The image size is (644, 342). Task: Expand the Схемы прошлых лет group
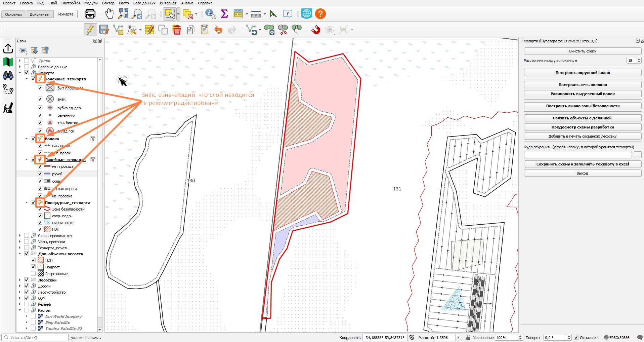tap(20, 235)
